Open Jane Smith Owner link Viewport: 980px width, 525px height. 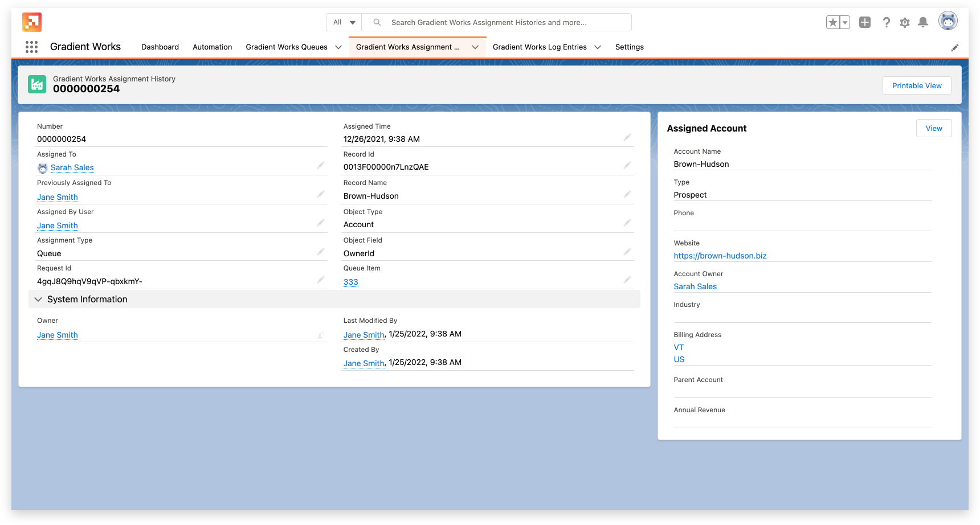(x=58, y=335)
